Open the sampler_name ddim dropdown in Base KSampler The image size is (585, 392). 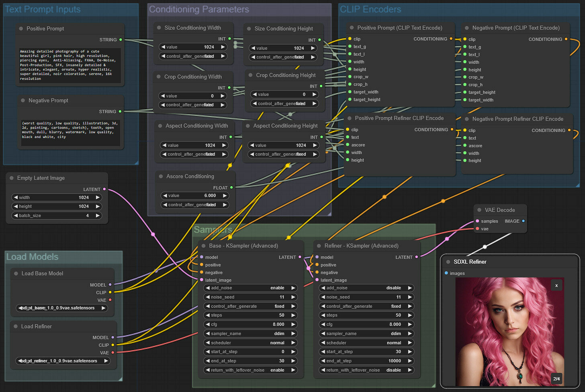(251, 334)
